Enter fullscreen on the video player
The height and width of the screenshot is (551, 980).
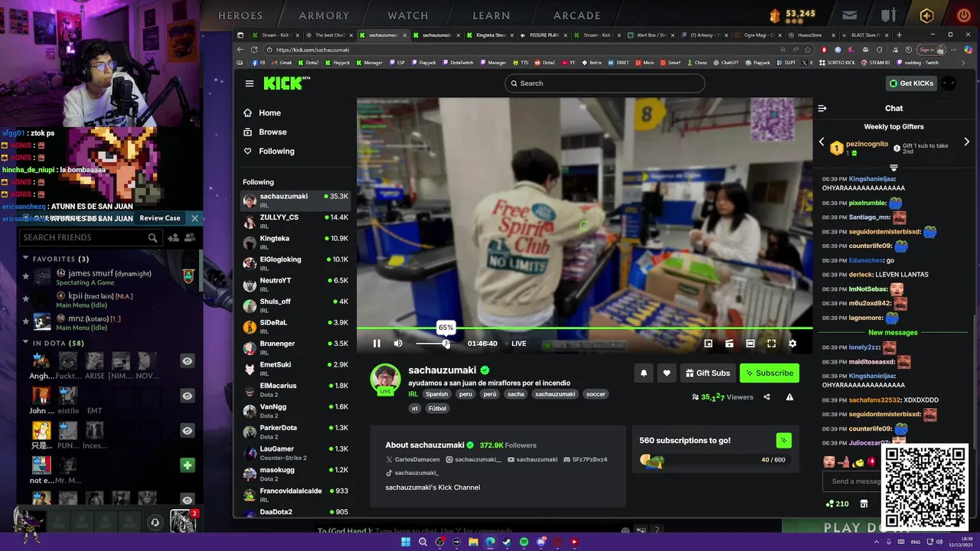(771, 344)
